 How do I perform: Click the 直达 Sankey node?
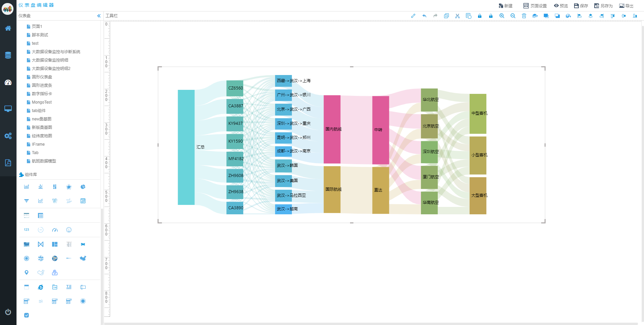381,190
